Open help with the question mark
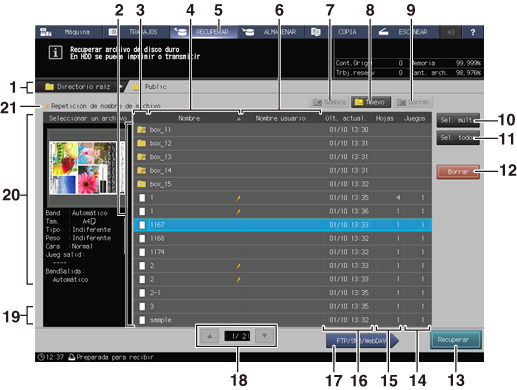The height and width of the screenshot is (390, 517). tap(473, 32)
